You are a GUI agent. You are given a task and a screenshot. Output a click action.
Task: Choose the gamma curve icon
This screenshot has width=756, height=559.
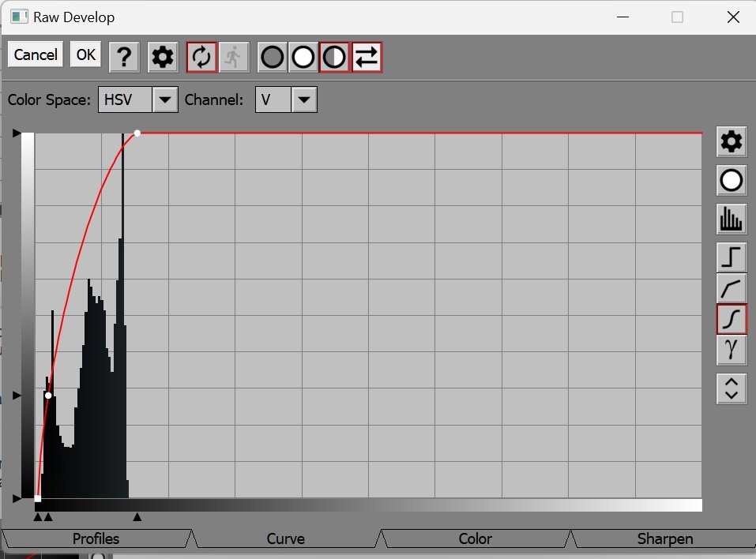point(732,349)
